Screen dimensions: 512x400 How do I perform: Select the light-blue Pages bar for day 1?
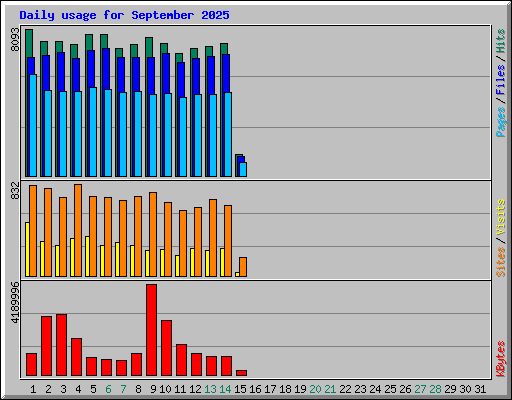click(x=33, y=125)
